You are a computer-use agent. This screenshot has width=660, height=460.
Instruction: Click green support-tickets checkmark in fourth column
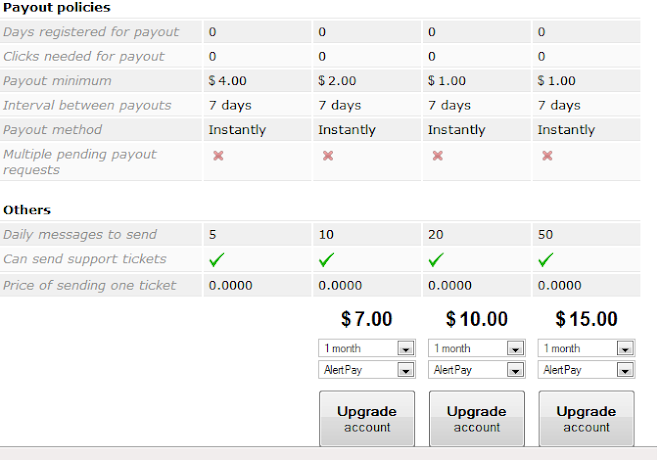546,260
